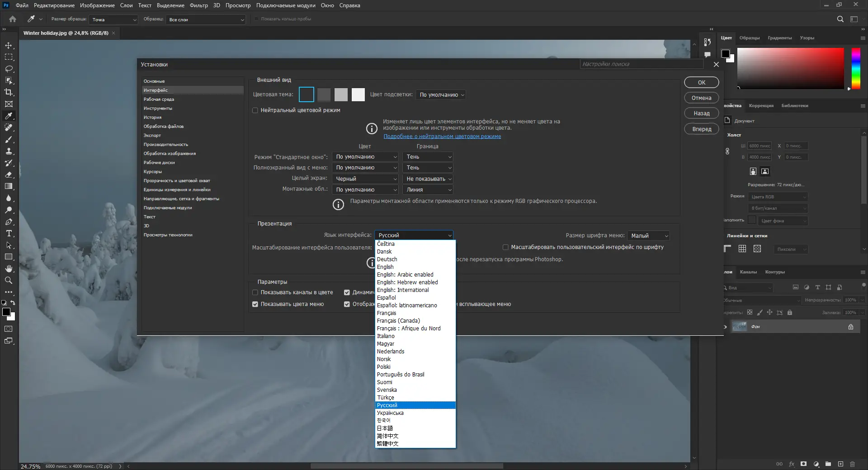Select the Horizontal Type tool
This screenshot has width=868, height=470.
coord(9,234)
